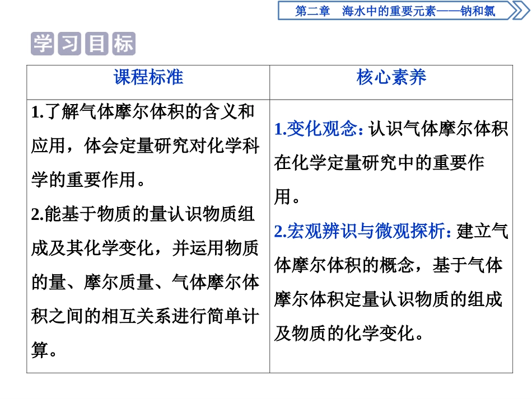This screenshot has height=399, width=532.
Task: Click the line '的量、摩尔质量、气体摩尔体'
Action: coord(145,283)
